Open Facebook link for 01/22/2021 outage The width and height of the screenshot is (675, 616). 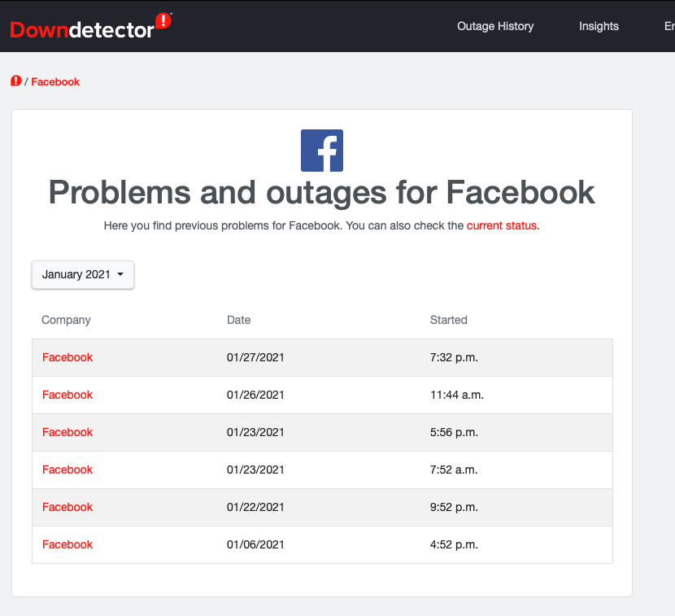[x=67, y=508]
